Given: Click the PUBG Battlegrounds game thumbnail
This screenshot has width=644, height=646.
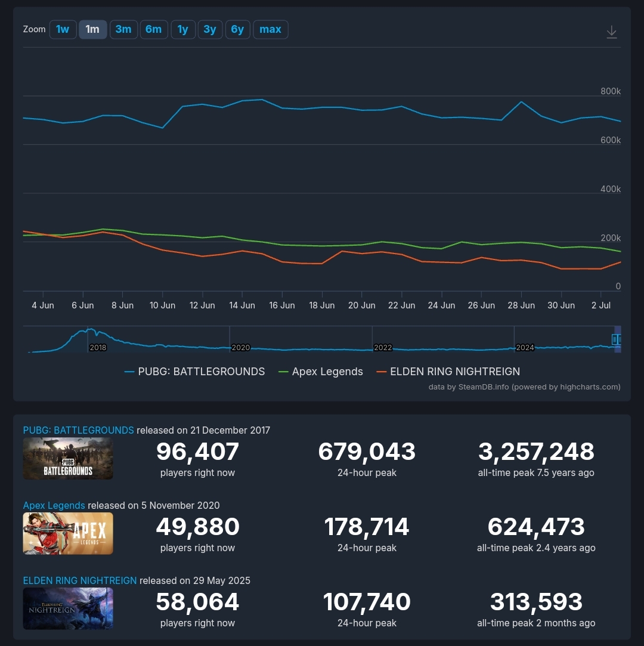Looking at the screenshot, I should click(x=68, y=459).
